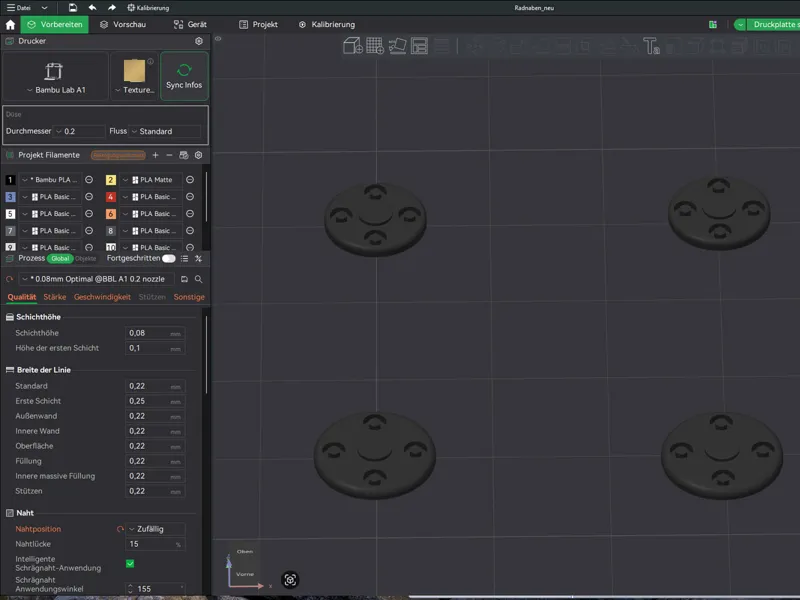Screen dimensions: 800x600
Task: Add a new project filament
Action: point(156,155)
